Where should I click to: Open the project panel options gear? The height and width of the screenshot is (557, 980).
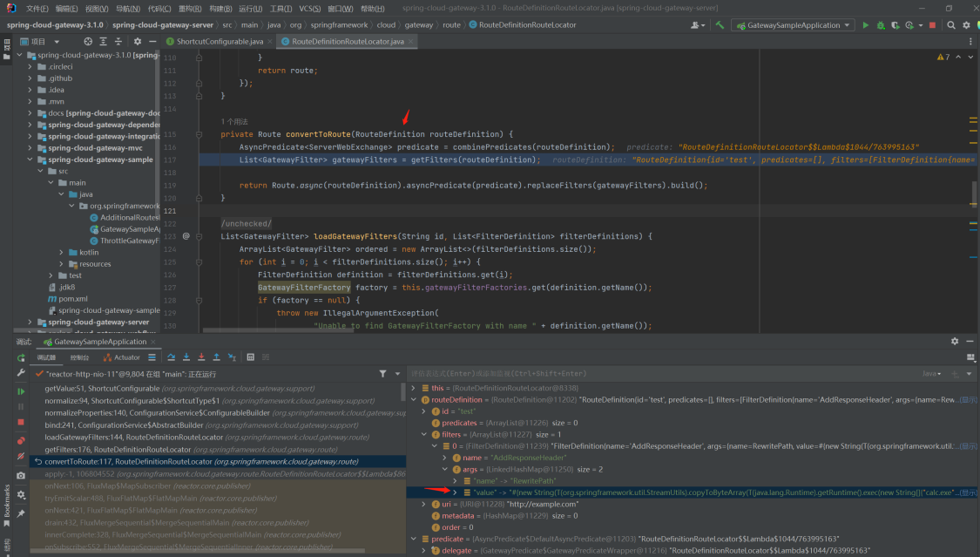[x=138, y=41]
